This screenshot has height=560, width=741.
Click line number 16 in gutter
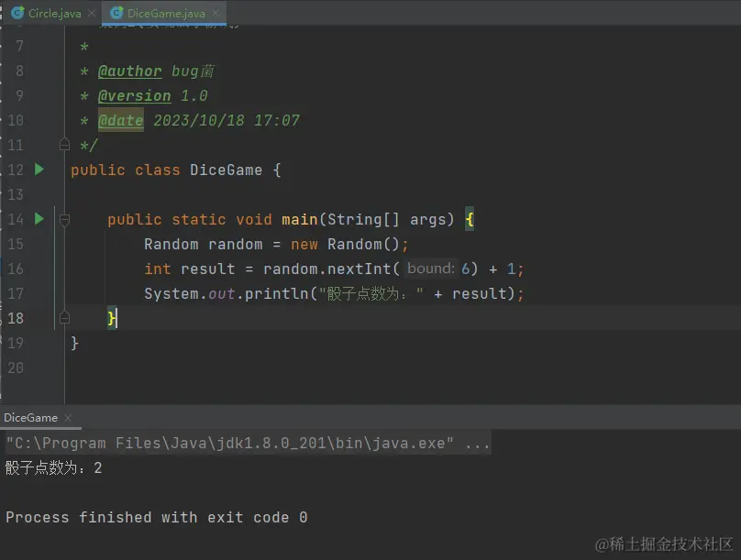tap(15, 269)
